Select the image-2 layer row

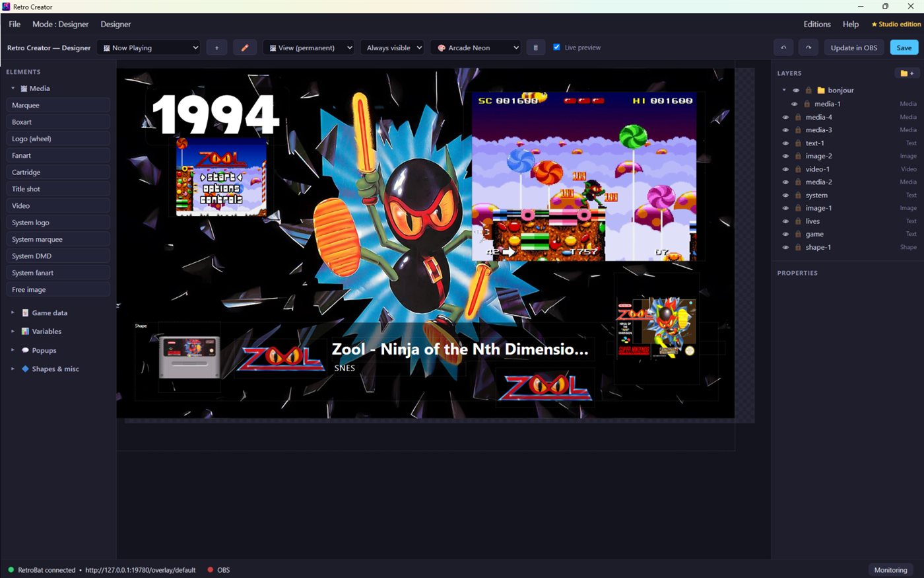click(847, 156)
